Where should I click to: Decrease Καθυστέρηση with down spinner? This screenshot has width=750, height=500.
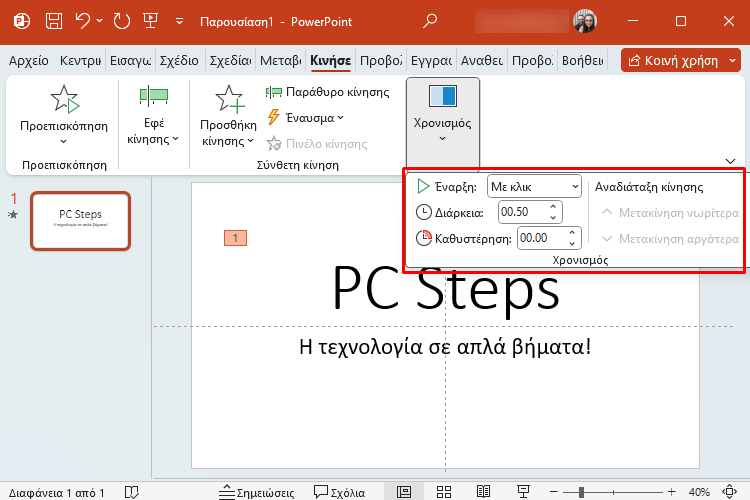tap(572, 244)
